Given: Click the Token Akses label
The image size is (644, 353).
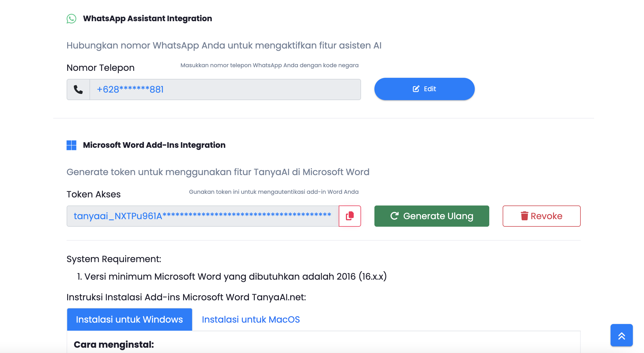Looking at the screenshot, I should click(94, 194).
